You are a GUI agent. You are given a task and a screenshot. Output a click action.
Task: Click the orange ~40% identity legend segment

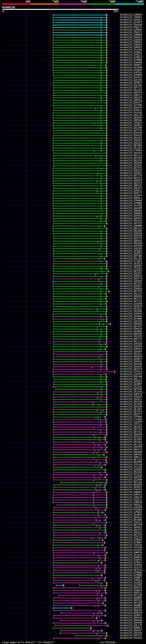[45, 4]
